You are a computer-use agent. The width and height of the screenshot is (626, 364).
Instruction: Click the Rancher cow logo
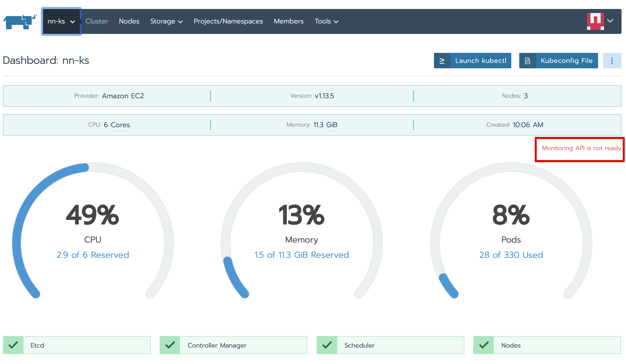click(20, 22)
